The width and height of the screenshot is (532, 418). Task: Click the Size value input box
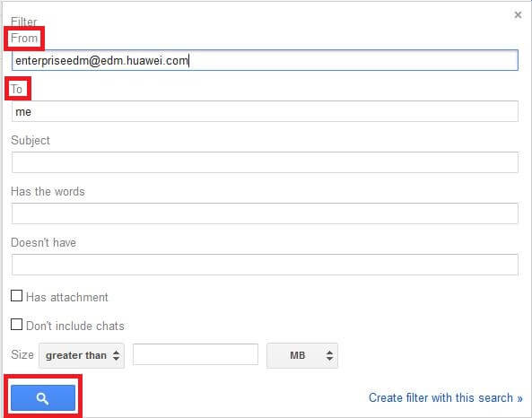coord(196,354)
